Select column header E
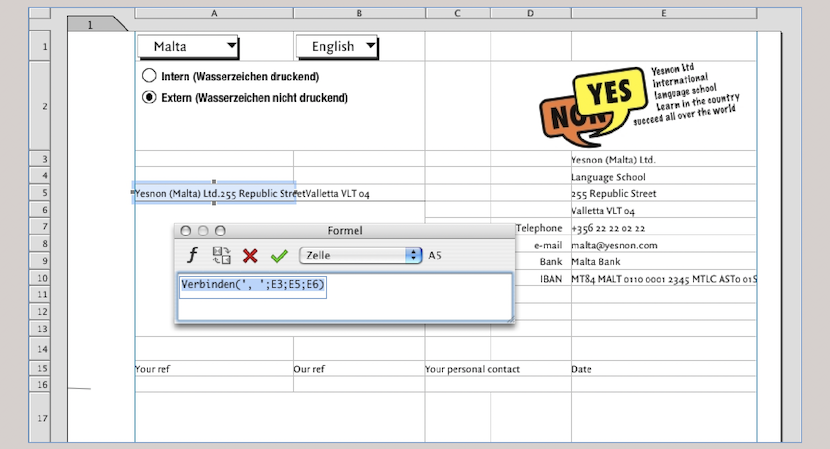The image size is (830, 449). [663, 13]
